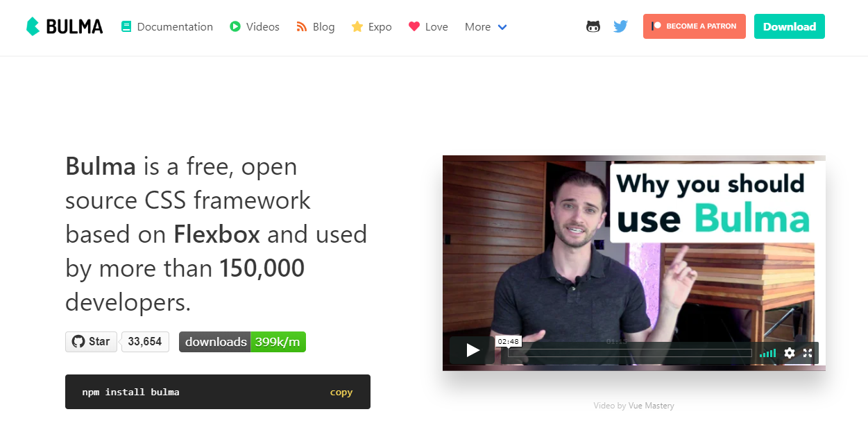Open the GitHub icon in the navbar

[x=593, y=26]
